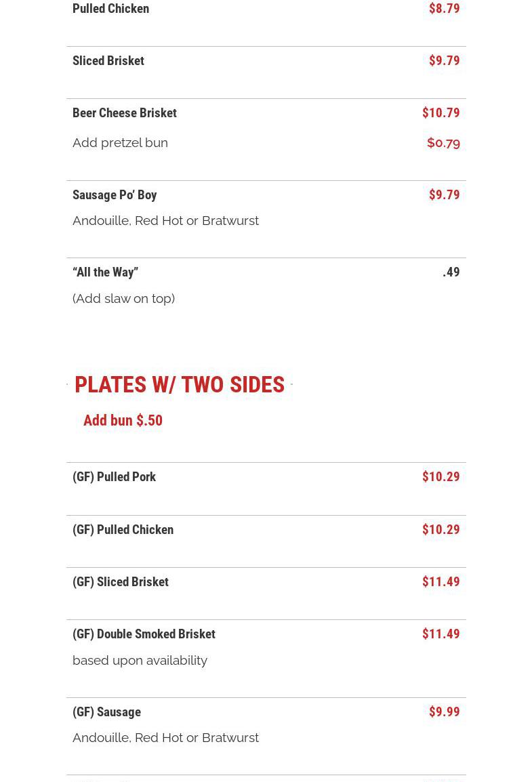Image resolution: width=532 pixels, height=782 pixels.
Task: Click the $0.79 pretzel bun price
Action: [443, 143]
